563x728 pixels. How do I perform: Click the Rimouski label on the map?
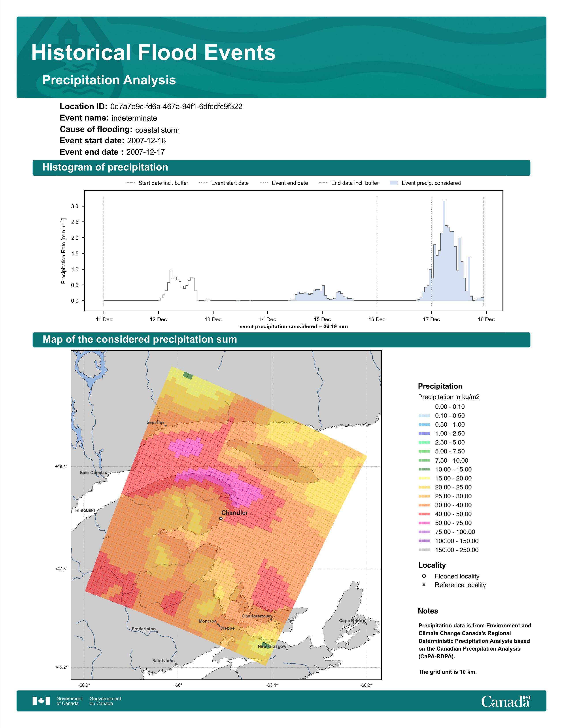pos(85,510)
